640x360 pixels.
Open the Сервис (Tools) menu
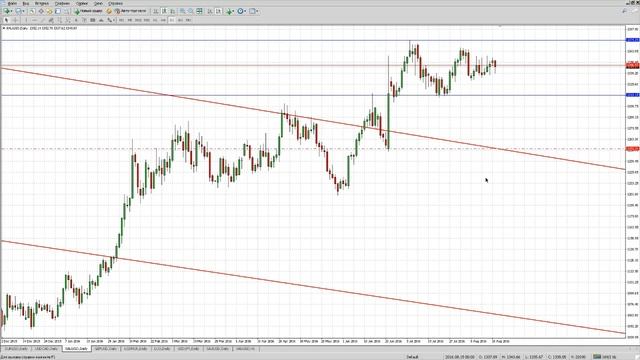pos(82,3)
